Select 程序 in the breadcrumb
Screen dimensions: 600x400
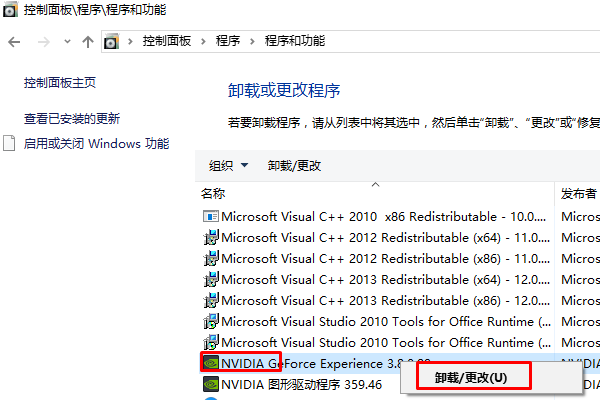coord(228,41)
